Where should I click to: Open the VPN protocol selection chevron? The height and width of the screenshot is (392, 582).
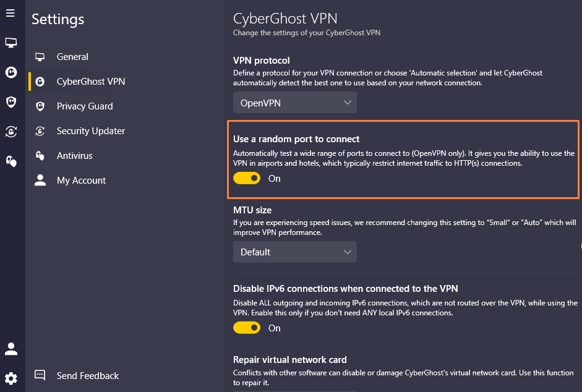coord(348,102)
